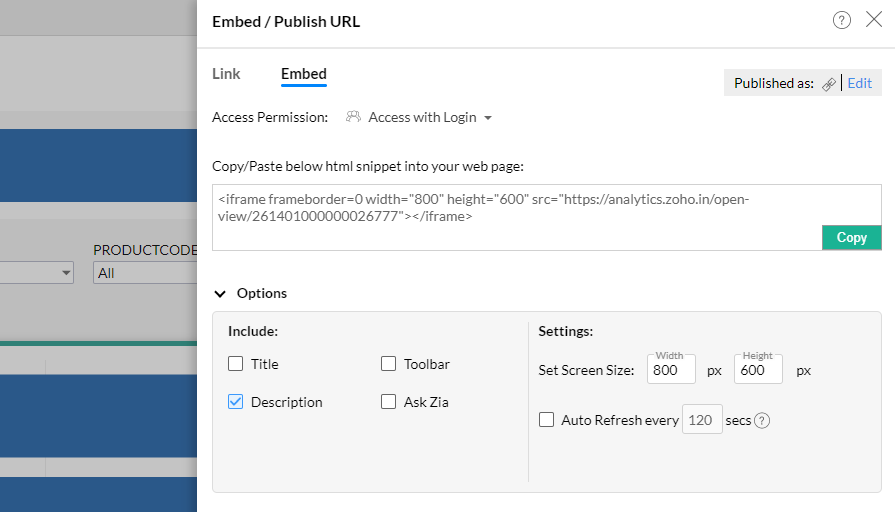Click the Auto Refresh help icon
The width and height of the screenshot is (895, 512).
pyautogui.click(x=762, y=421)
